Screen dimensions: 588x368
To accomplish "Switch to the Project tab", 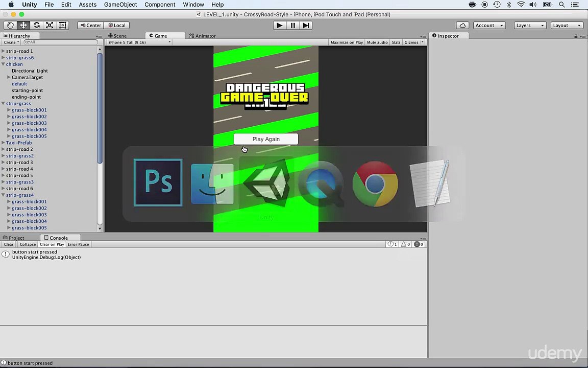I will [13, 238].
